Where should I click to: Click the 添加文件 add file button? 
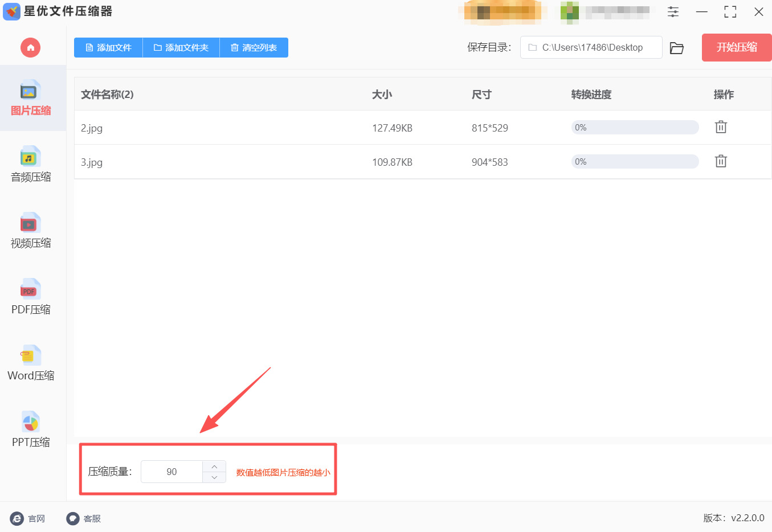[108, 48]
